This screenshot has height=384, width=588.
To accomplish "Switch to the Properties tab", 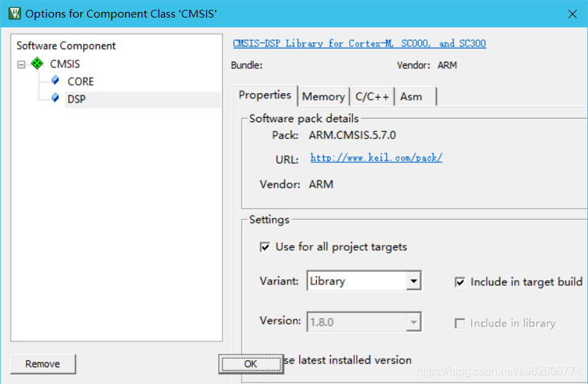I will (265, 95).
